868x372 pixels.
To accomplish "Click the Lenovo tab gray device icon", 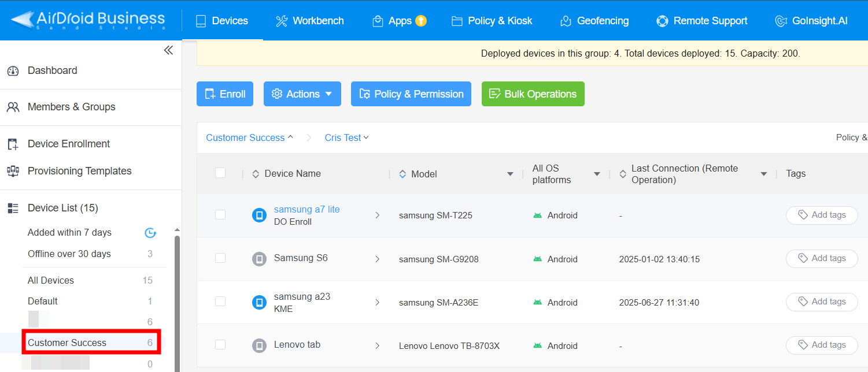I will pos(259,345).
